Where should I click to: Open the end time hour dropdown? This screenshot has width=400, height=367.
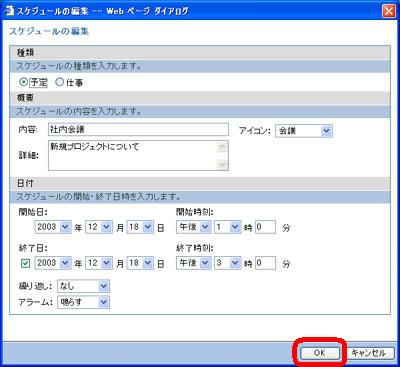227,263
